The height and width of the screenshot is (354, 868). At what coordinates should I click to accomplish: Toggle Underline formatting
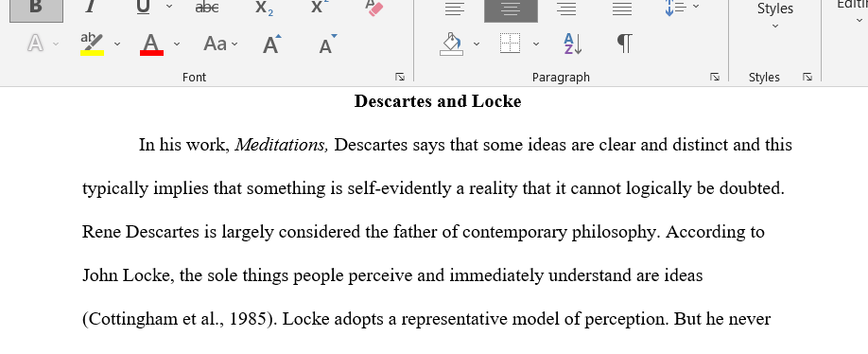click(x=144, y=7)
